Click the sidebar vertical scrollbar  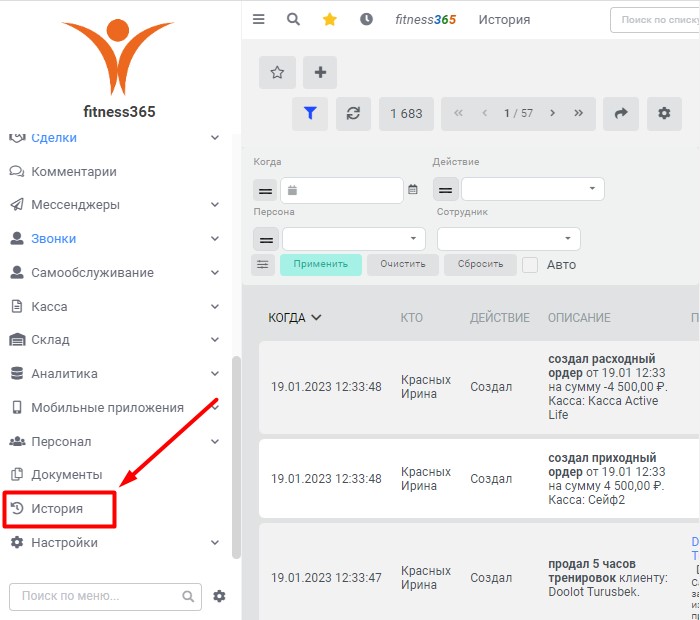coord(236,457)
